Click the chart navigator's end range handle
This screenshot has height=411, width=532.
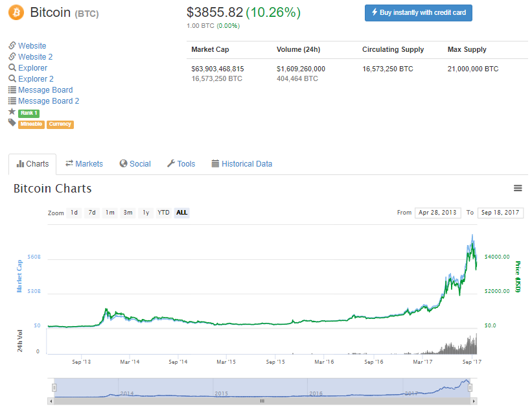470,387
